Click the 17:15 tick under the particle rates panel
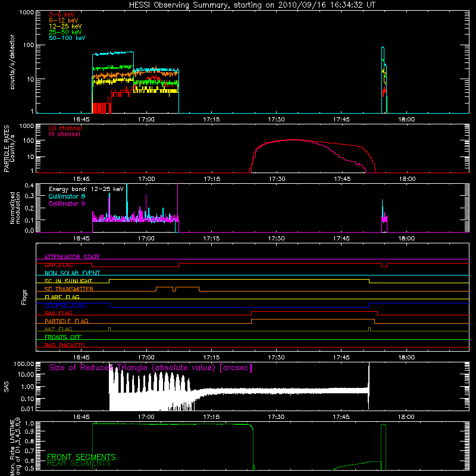Image resolution: width=476 pixels, height=476 pixels. [212, 179]
